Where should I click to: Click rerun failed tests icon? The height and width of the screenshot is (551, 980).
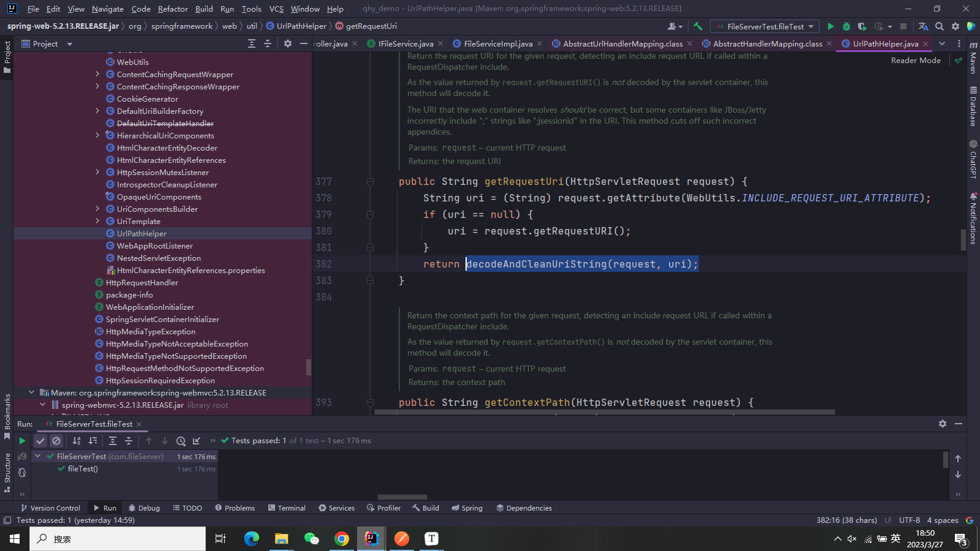[x=22, y=457]
